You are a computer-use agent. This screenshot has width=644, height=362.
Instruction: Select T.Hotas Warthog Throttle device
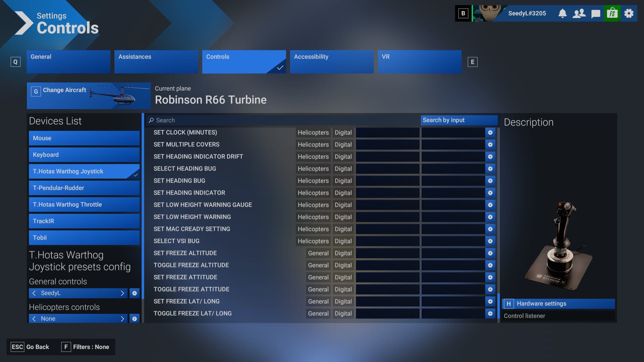pyautogui.click(x=84, y=204)
